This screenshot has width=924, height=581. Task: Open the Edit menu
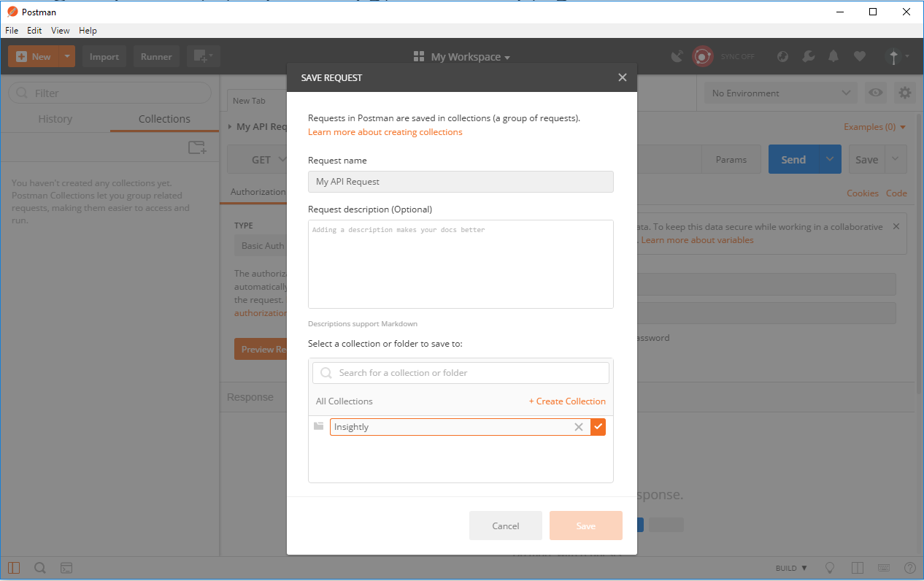coord(34,31)
